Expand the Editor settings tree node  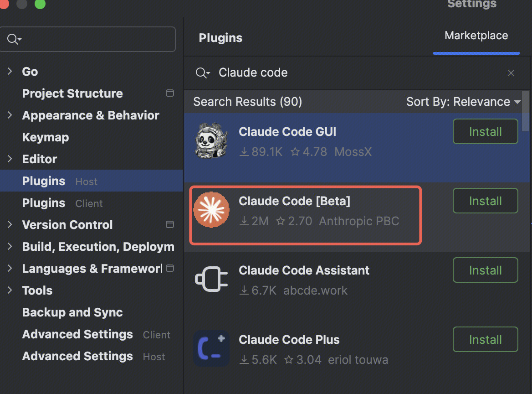10,159
